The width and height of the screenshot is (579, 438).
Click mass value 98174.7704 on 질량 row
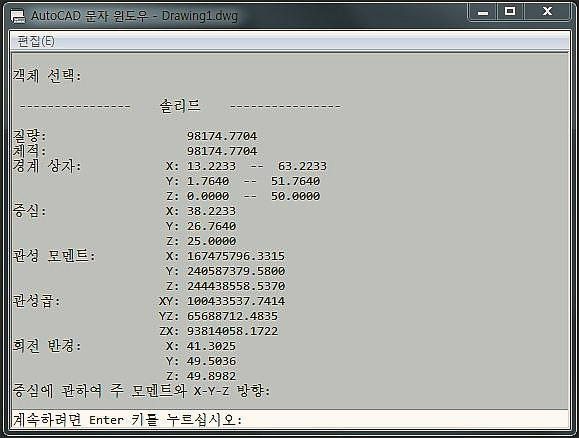(222, 136)
